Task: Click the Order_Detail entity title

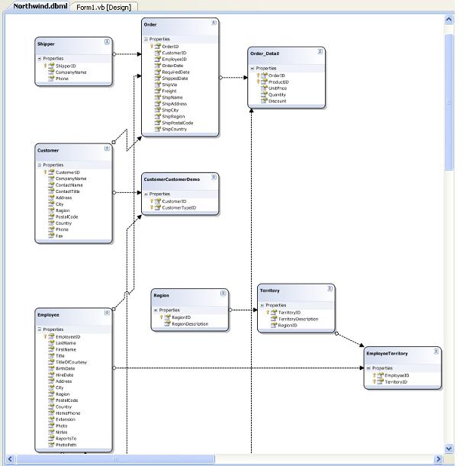Action: coord(265,53)
